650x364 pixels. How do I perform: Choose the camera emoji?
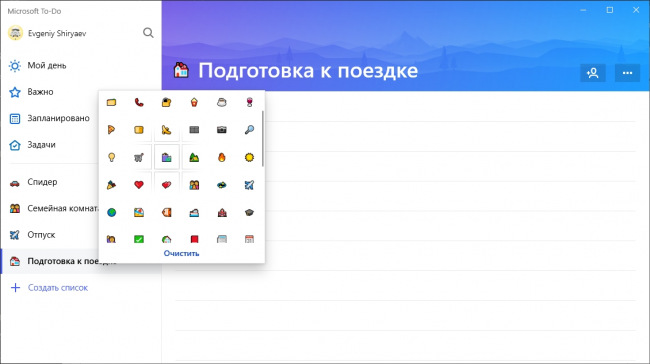pos(222,130)
